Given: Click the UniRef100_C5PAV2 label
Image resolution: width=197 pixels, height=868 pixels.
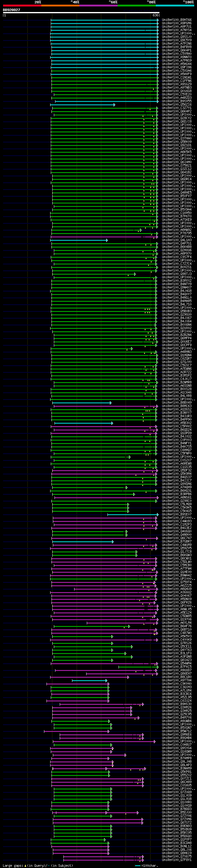Looking at the screenshot, I should [176, 426].
